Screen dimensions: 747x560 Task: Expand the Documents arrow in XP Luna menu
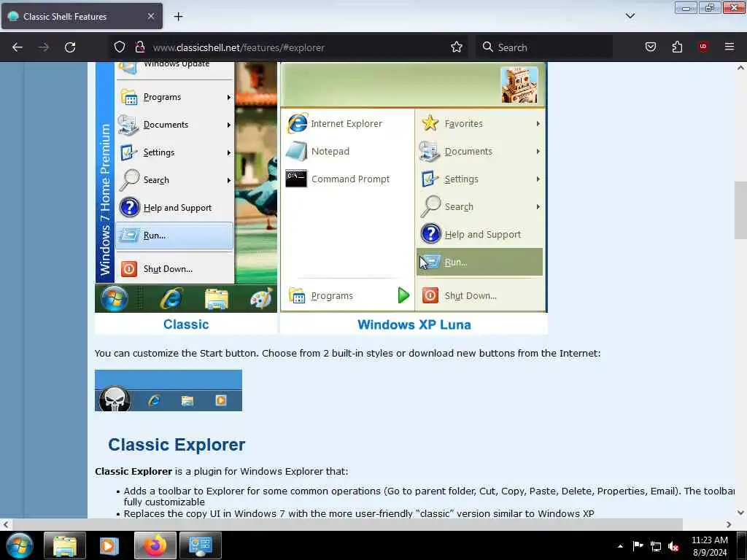[538, 152]
